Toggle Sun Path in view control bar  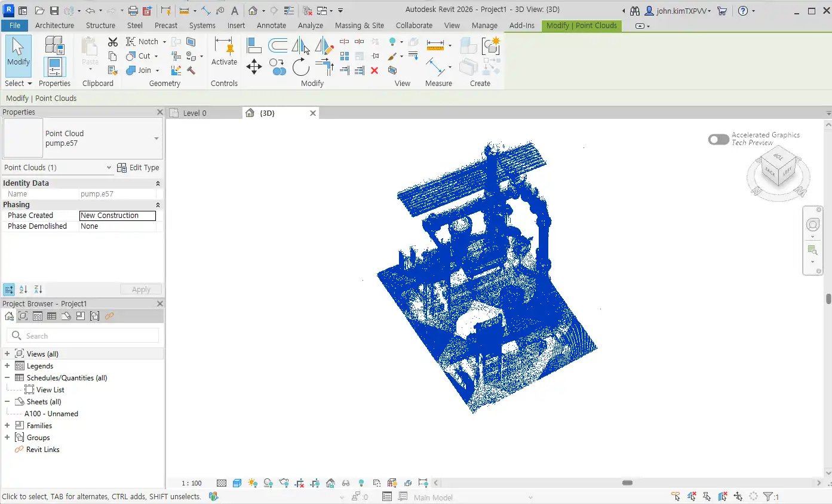point(252,483)
